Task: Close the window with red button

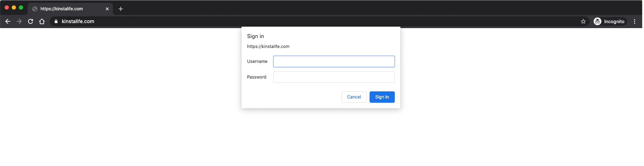Action: (7, 7)
